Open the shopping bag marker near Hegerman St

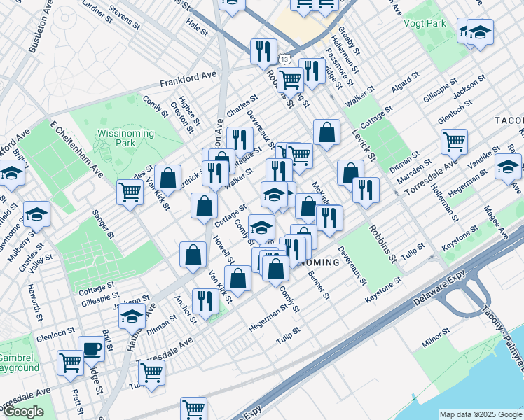coord(239,277)
